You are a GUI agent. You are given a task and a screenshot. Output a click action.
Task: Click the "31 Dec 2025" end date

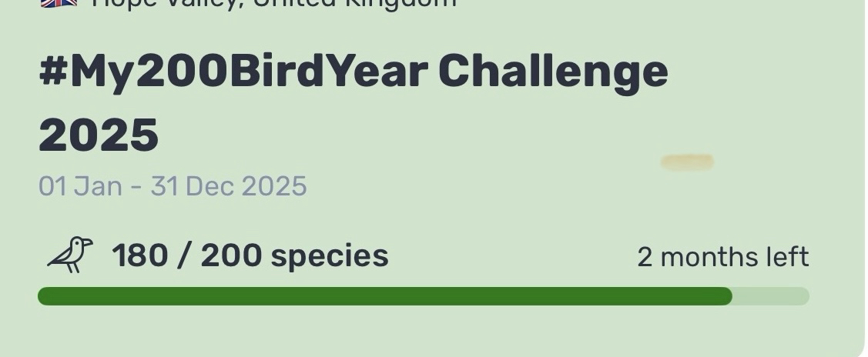point(229,186)
